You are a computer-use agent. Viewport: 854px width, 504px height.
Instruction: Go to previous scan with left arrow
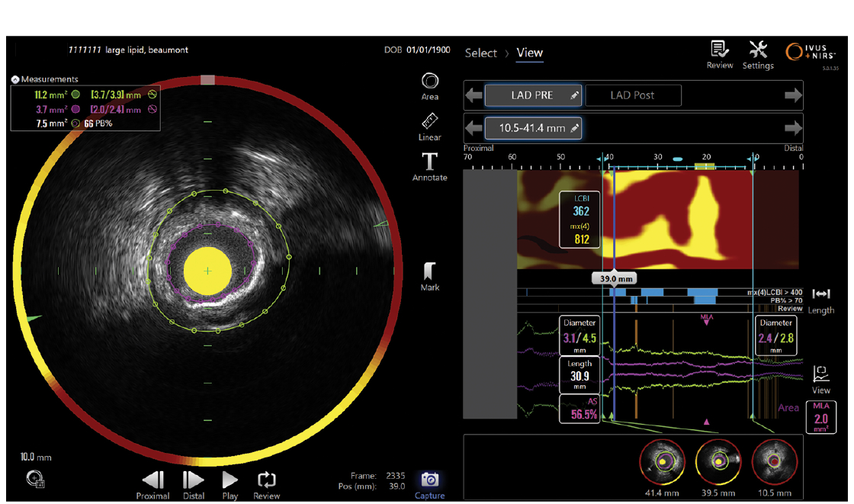[474, 95]
